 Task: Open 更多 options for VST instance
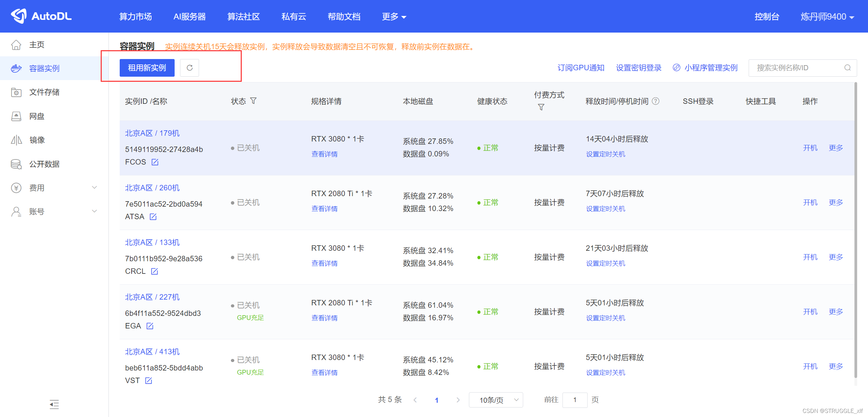pyautogui.click(x=836, y=366)
